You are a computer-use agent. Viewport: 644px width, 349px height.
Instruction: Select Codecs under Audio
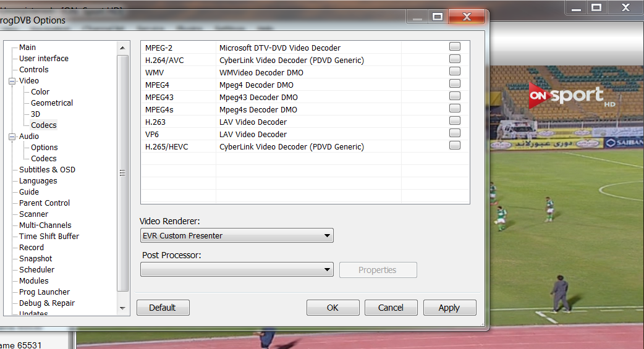click(43, 158)
